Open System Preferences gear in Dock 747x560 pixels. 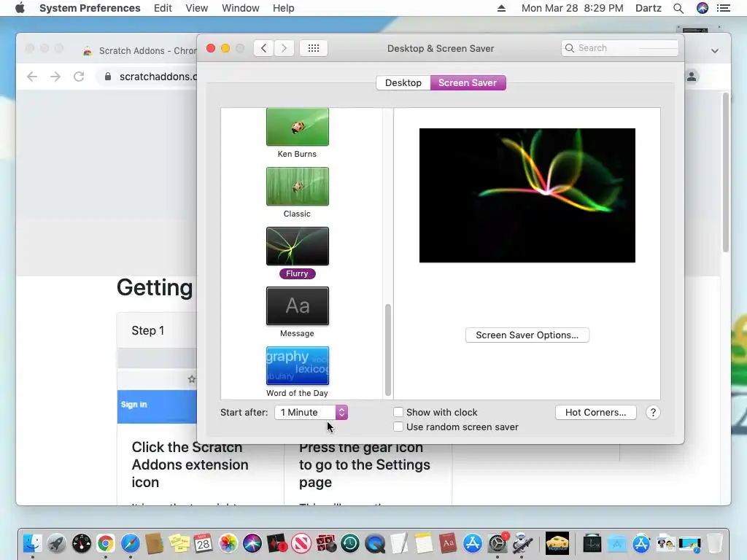498,542
